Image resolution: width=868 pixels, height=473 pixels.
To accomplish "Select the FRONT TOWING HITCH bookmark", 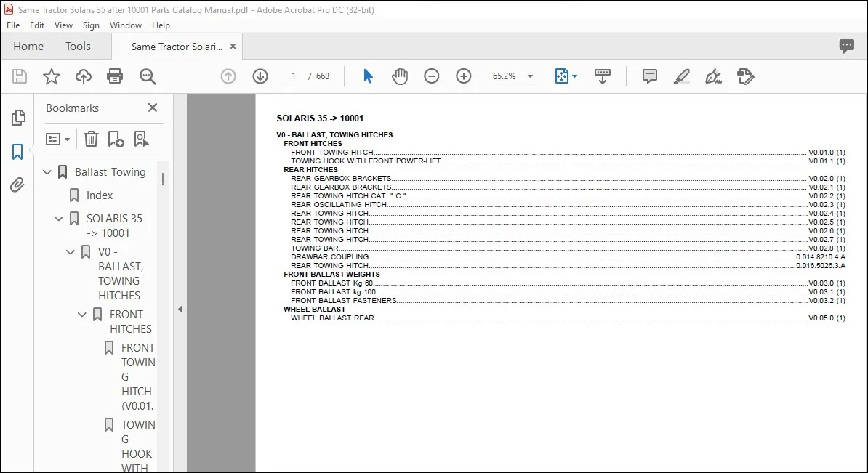I will (x=138, y=377).
